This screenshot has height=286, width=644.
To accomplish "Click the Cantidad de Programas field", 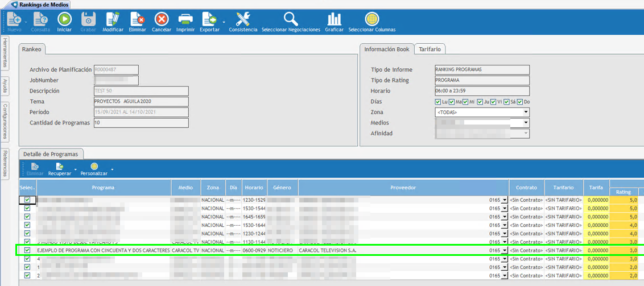I will pos(141,123).
